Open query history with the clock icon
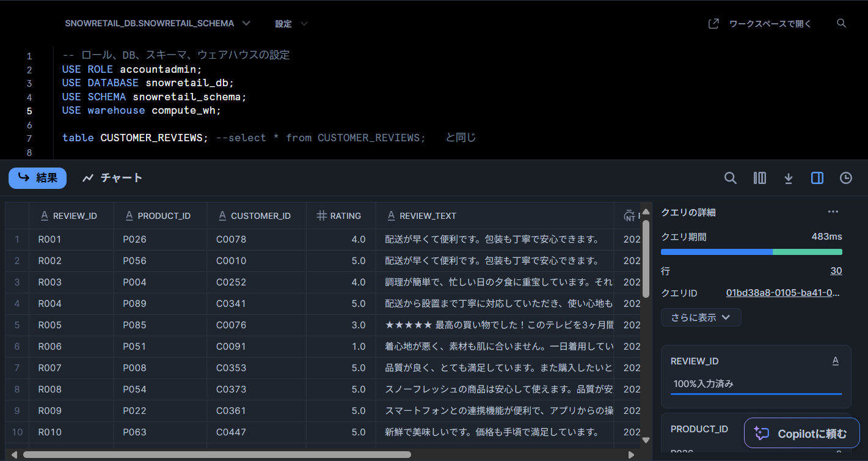Image resolution: width=868 pixels, height=461 pixels. (845, 178)
